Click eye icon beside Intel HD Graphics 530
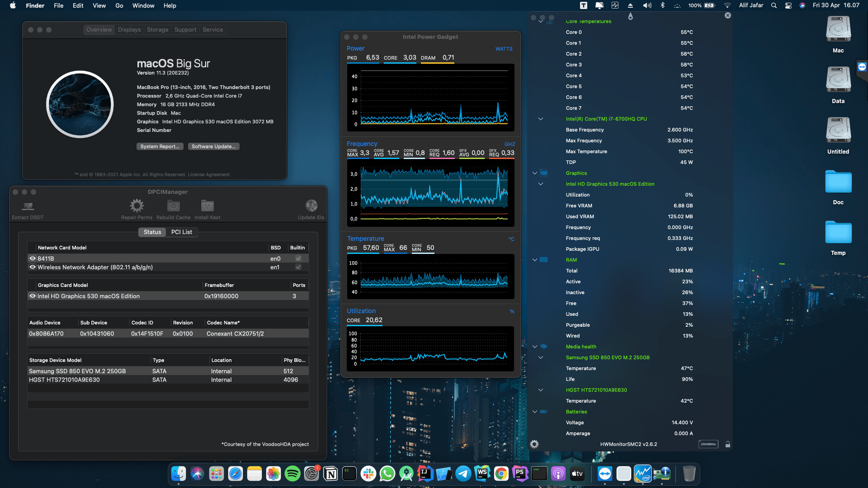Screen dimensions: 868x488 (33, 296)
